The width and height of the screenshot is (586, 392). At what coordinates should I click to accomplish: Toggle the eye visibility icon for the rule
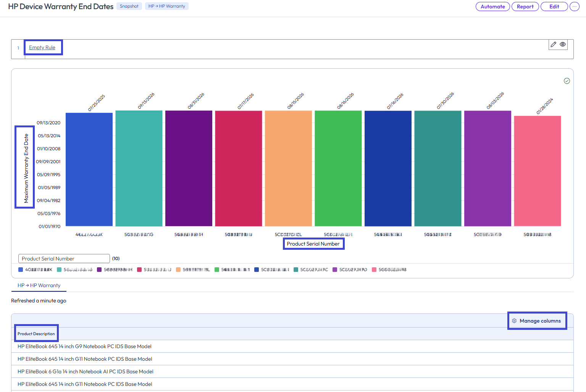click(x=563, y=45)
